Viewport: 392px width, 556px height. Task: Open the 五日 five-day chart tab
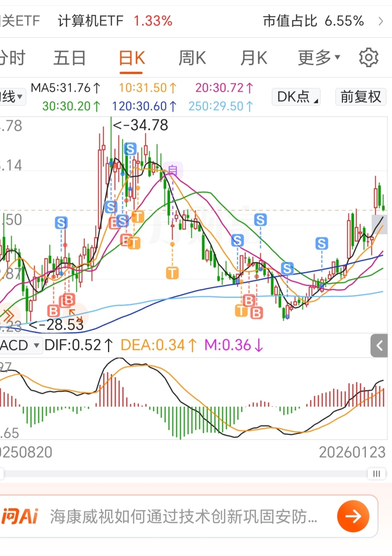(x=69, y=59)
